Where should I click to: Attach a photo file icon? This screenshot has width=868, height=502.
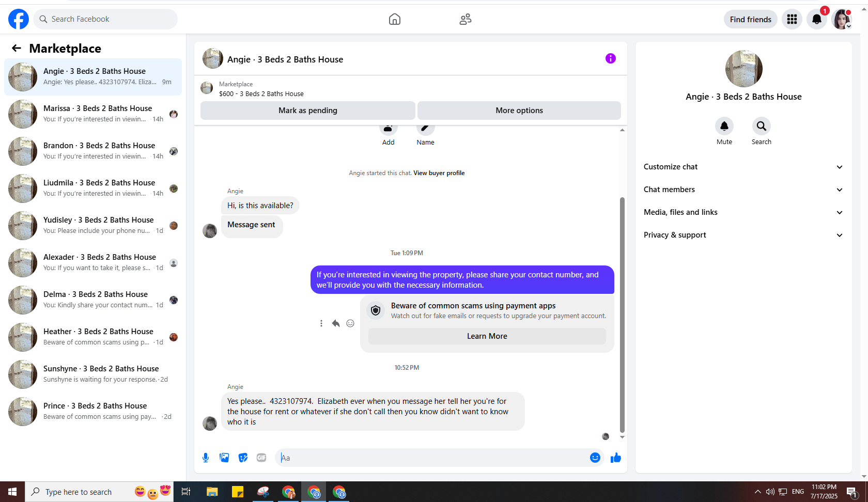pyautogui.click(x=224, y=458)
